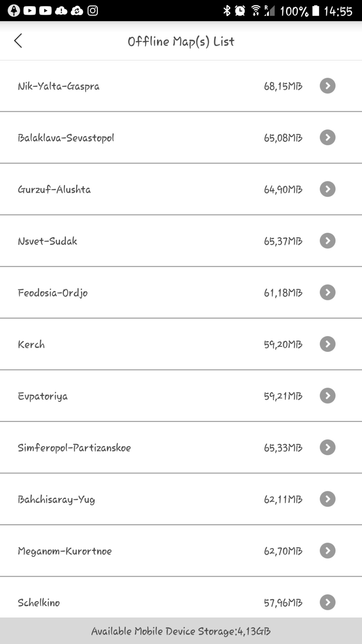The width and height of the screenshot is (362, 644).
Task: Tap the arrow next to Nsvet-Sudak
Action: click(x=327, y=241)
